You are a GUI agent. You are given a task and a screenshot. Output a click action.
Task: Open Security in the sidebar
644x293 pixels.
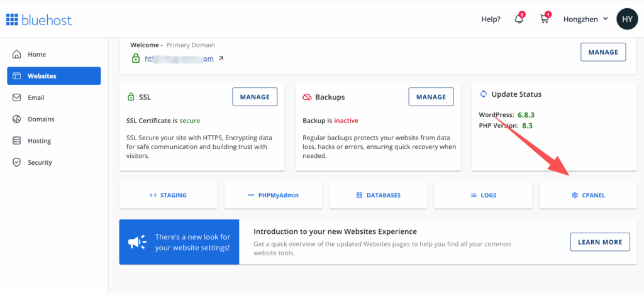click(40, 162)
